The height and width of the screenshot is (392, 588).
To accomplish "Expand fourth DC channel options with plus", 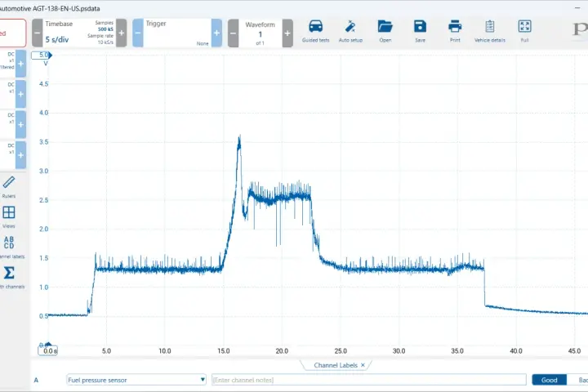I will pos(21,155).
